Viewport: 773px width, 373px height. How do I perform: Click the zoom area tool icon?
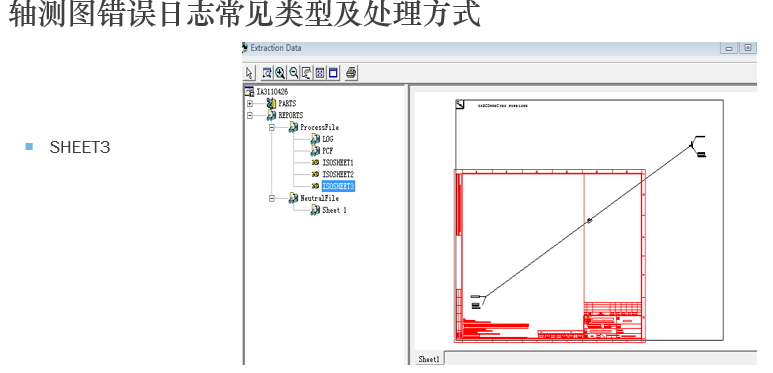click(x=267, y=73)
